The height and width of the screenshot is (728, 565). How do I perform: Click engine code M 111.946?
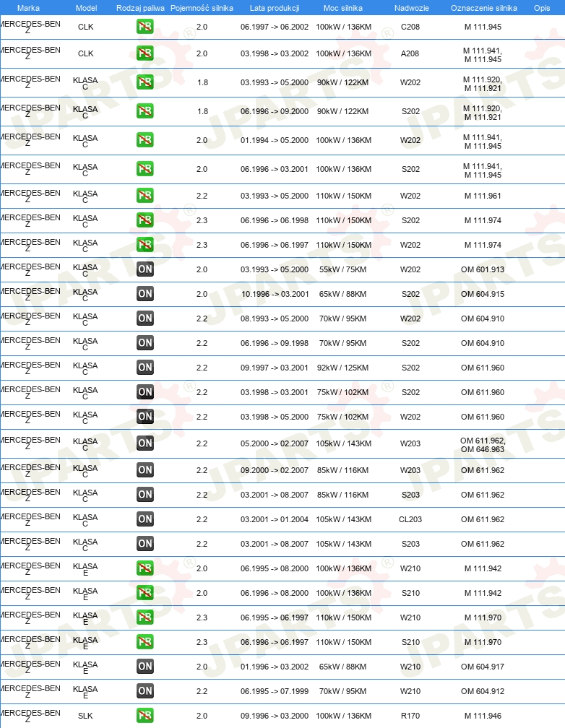[483, 716]
